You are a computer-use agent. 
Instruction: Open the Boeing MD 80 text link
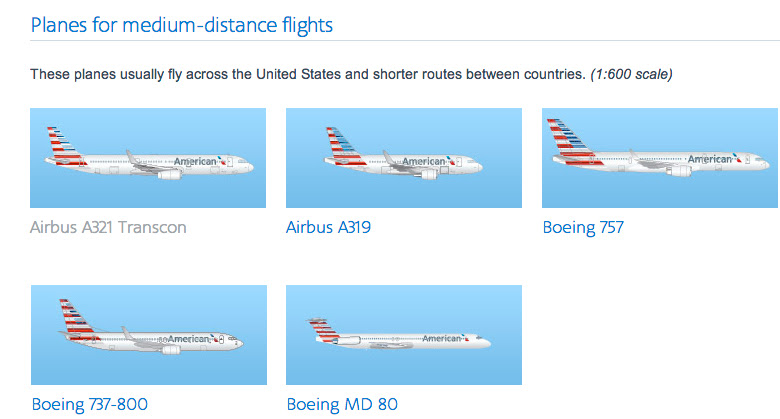[x=342, y=404]
